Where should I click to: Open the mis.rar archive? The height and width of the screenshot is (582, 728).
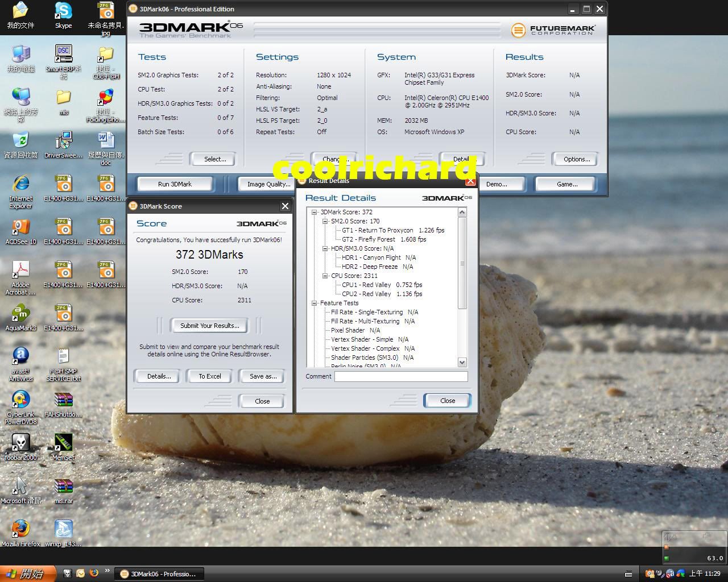[63, 490]
